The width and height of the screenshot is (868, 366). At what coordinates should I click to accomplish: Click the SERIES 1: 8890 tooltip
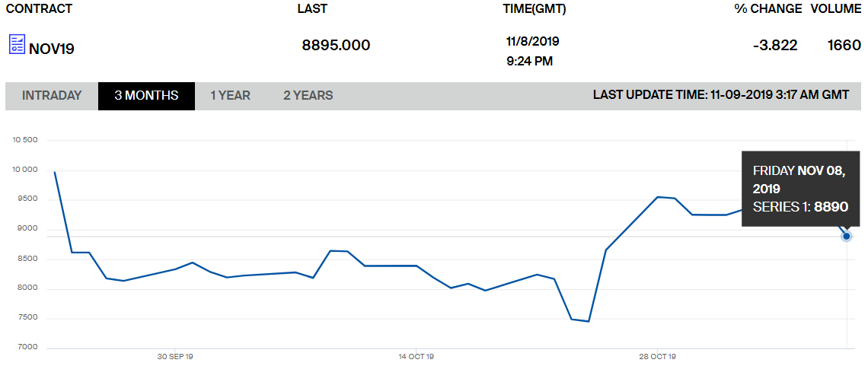800,207
